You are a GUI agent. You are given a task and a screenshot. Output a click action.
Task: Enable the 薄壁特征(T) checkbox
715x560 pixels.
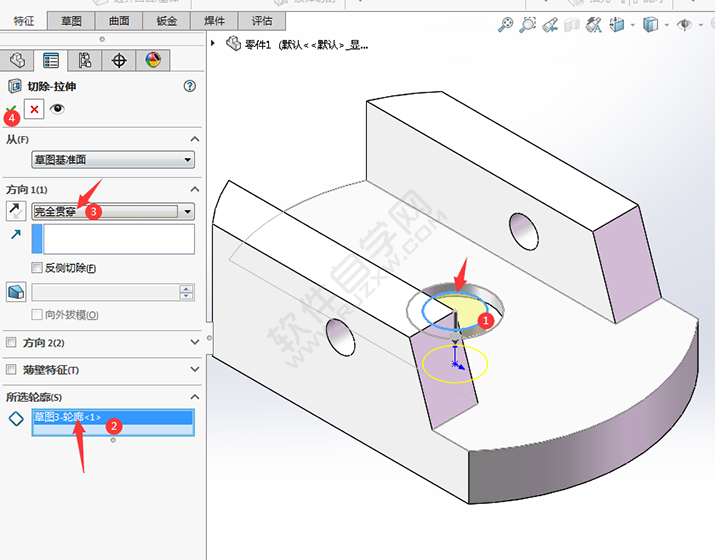coord(11,369)
